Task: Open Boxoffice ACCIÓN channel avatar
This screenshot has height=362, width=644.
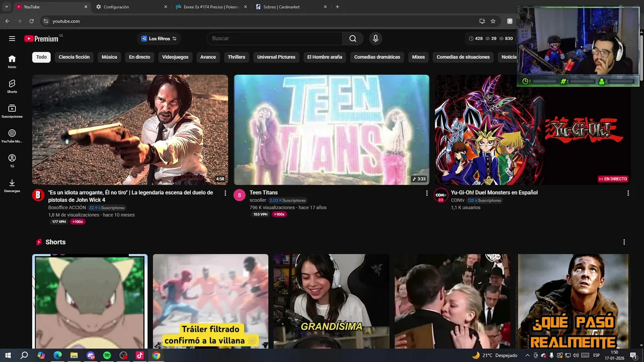Action: click(x=38, y=195)
